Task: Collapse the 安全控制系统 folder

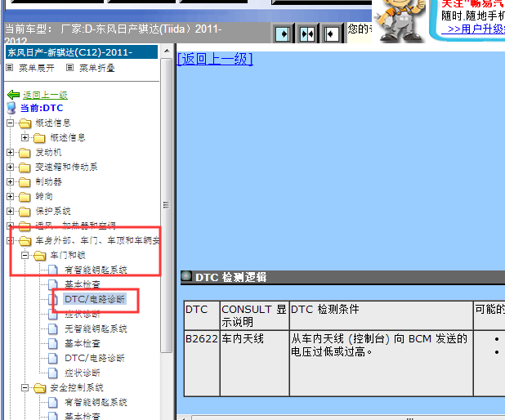Action: [x=25, y=388]
